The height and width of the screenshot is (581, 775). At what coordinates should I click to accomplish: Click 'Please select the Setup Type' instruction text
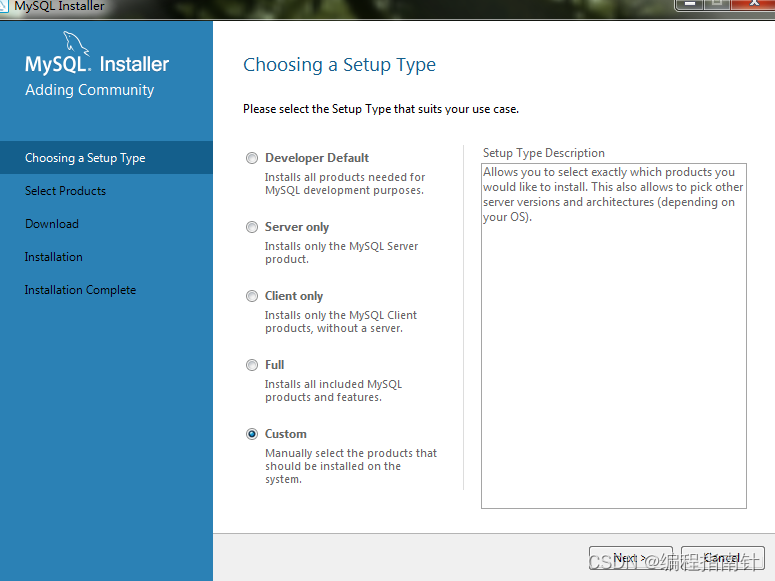point(381,109)
